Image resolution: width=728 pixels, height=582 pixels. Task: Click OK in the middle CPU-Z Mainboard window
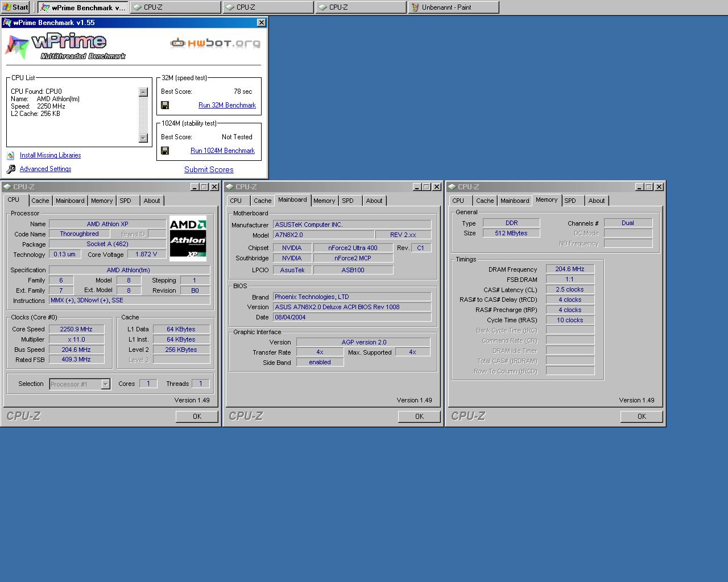(419, 417)
